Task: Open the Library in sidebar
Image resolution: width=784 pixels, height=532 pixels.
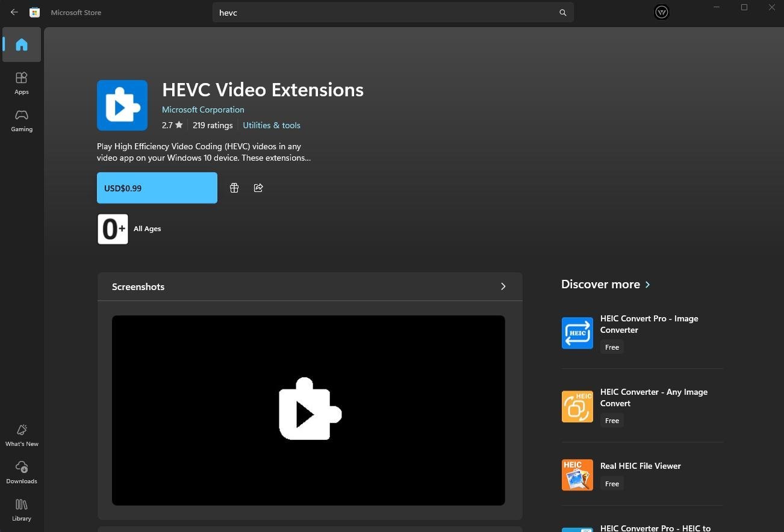Action: [x=22, y=510]
